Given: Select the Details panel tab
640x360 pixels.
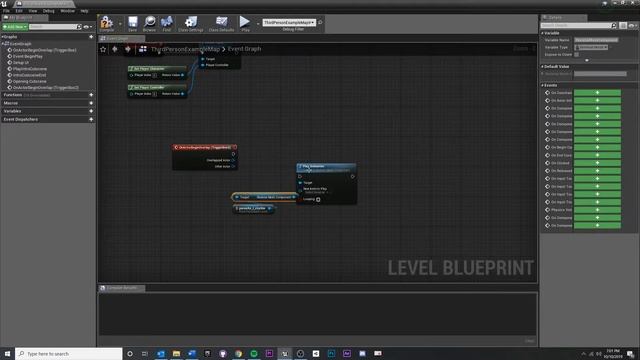Looking at the screenshot, I should point(564,18).
